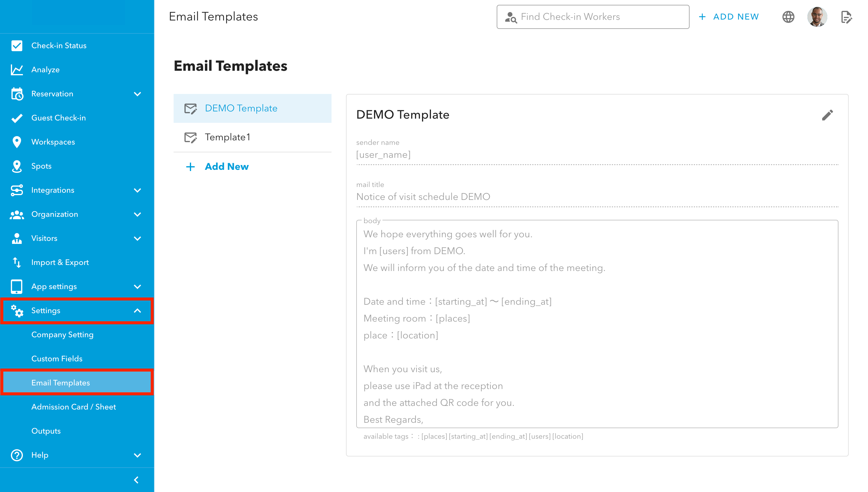Click the available tags text line
The width and height of the screenshot is (868, 492).
[x=473, y=436]
